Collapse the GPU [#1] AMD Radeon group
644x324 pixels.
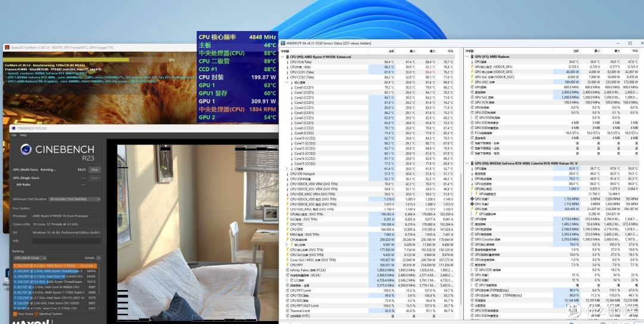click(467, 57)
